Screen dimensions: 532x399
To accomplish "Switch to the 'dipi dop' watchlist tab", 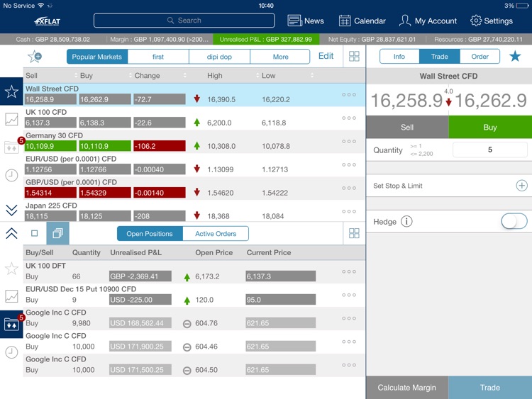I will coord(219,57).
